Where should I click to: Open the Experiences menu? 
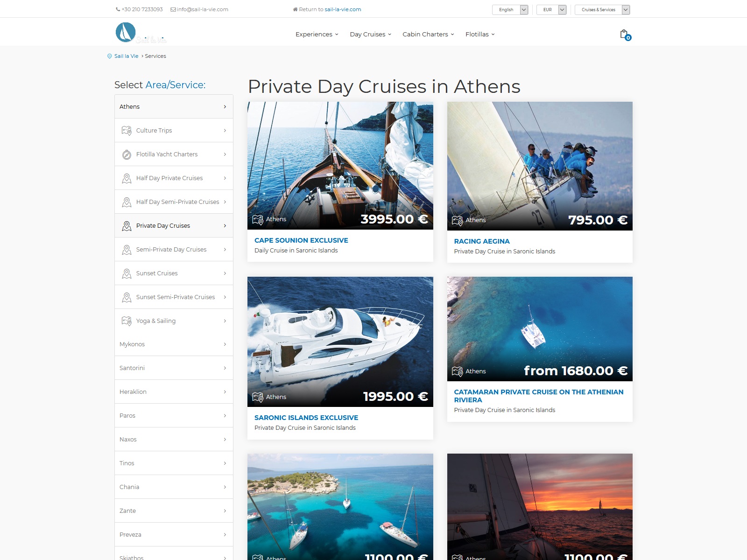click(x=317, y=34)
